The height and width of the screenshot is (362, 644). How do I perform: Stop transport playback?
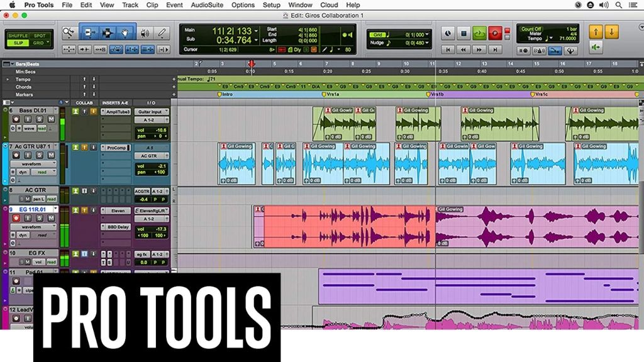pos(464,33)
